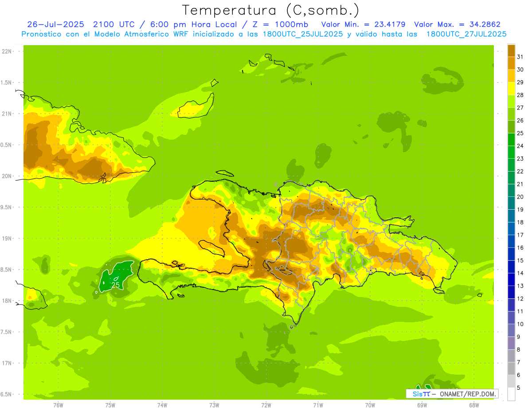Click the "6:00 pm Hora Local" text
Viewport: 532px width, 411px height.
click(192, 24)
